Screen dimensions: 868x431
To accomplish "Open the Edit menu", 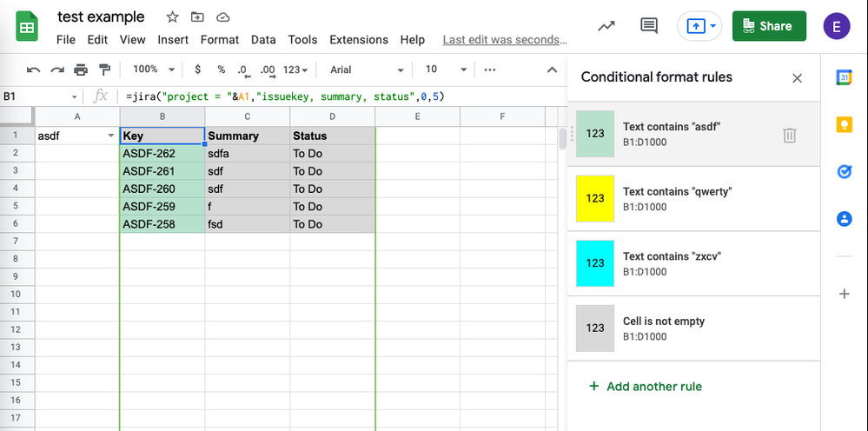I will (x=97, y=40).
